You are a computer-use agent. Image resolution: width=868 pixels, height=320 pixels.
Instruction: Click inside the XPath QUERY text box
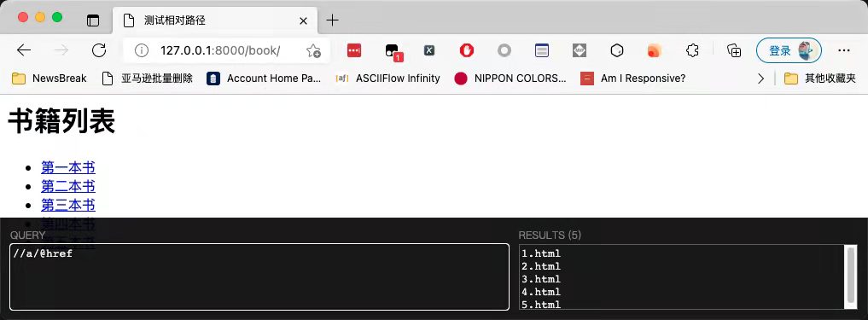(x=259, y=276)
